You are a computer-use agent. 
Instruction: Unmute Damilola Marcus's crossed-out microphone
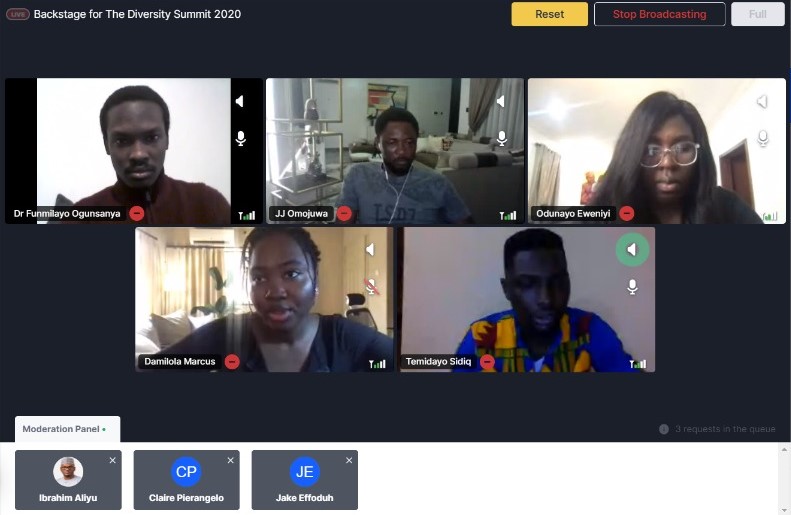[372, 286]
